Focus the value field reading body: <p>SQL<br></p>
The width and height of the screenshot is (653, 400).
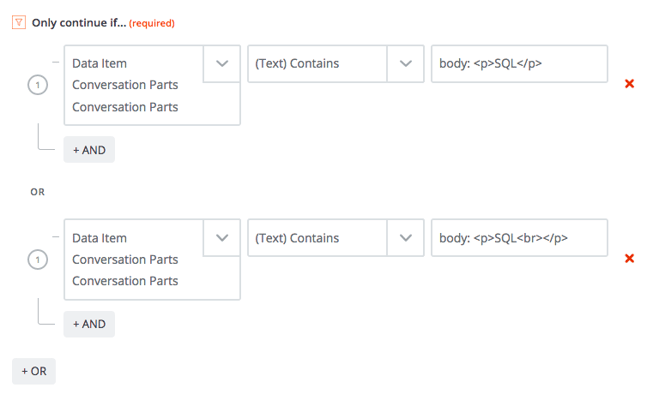pyautogui.click(x=519, y=239)
